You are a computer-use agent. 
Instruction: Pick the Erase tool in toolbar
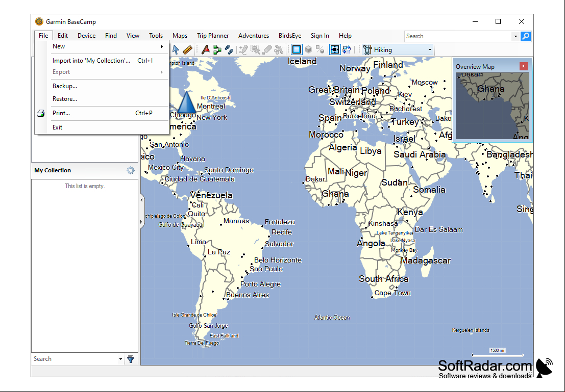[267, 49]
